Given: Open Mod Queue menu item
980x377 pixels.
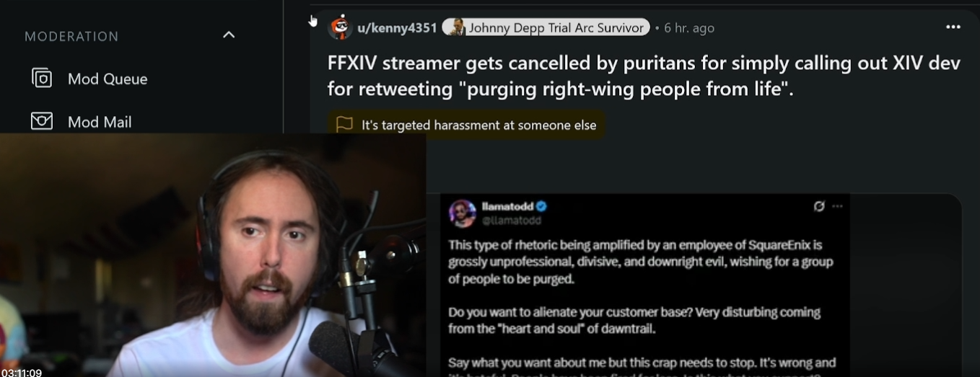Looking at the screenshot, I should click(x=108, y=79).
